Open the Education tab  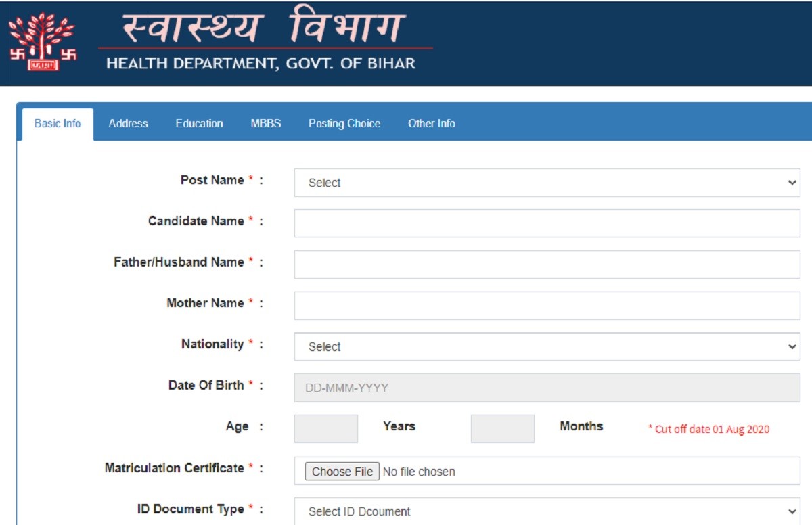[x=199, y=123]
